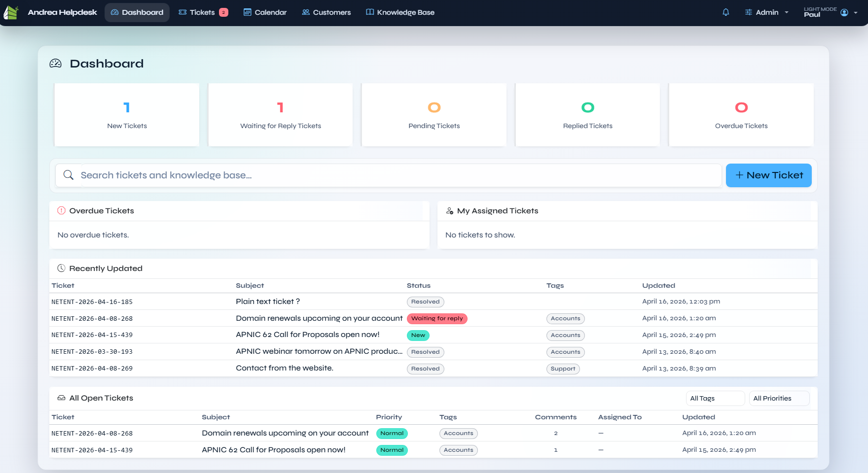
Task: Open the All Priorities filter dropdown
Action: click(x=779, y=398)
